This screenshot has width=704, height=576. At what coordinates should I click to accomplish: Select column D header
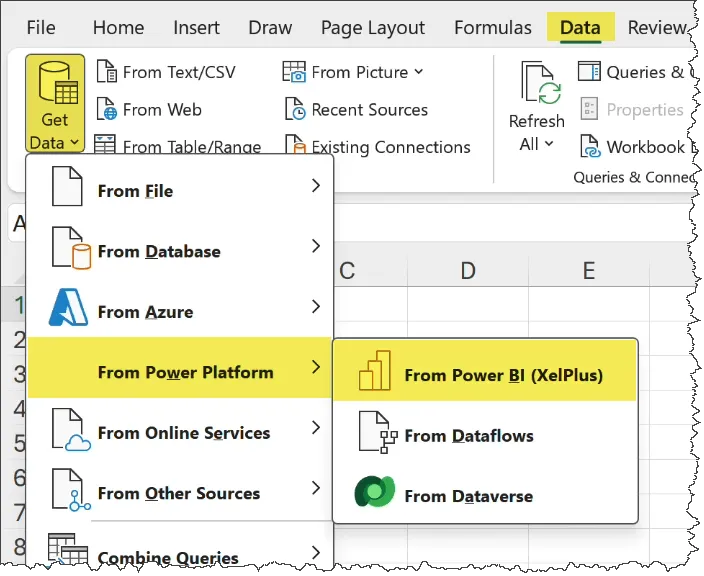[467, 271]
